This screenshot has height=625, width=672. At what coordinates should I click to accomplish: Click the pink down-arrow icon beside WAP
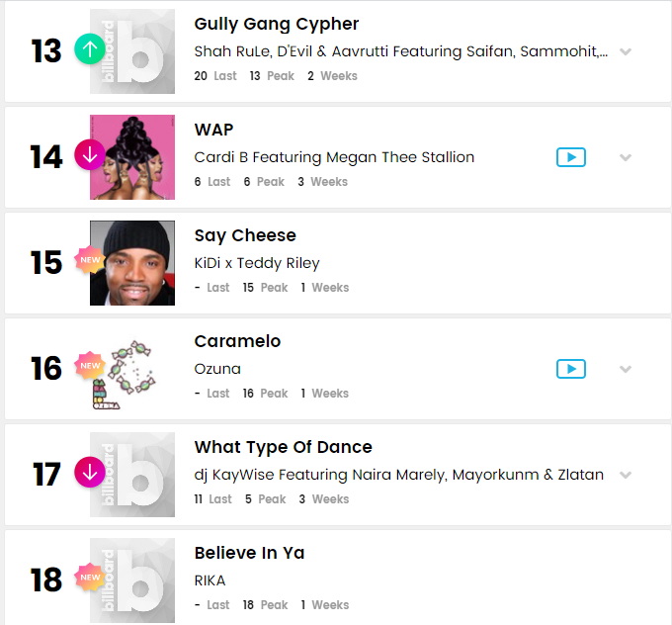[90, 155]
